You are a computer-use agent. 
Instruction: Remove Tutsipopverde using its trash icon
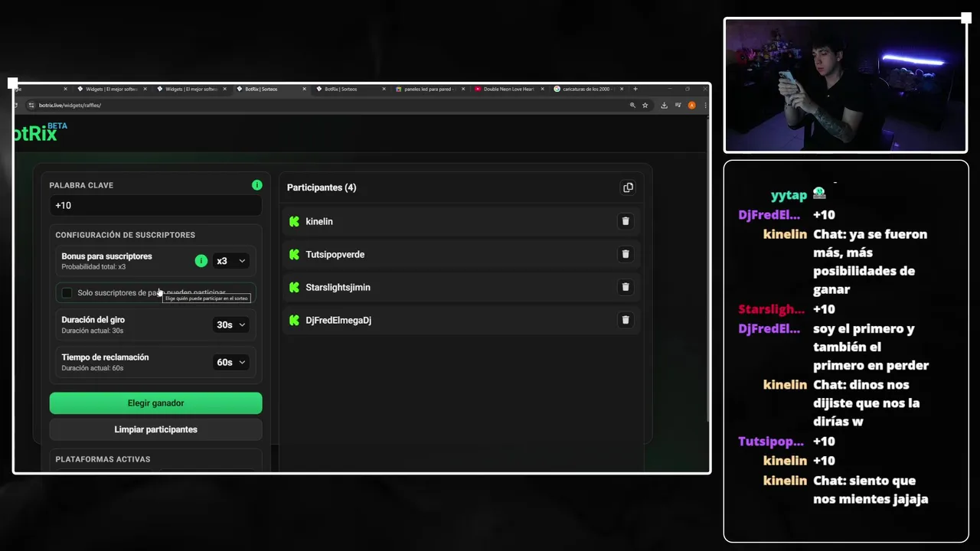tap(626, 254)
